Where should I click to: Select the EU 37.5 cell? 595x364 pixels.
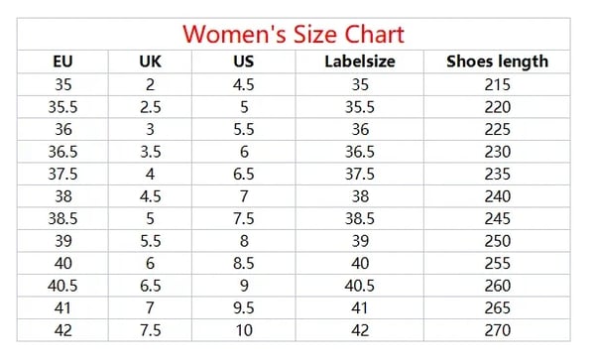[x=62, y=175]
